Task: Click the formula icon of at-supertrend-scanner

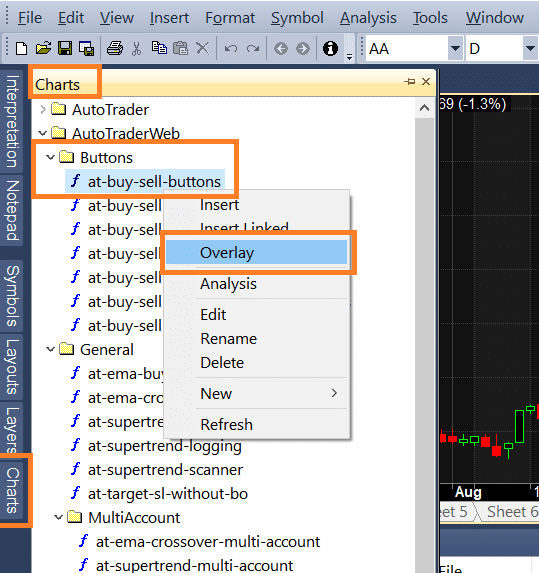Action: (x=75, y=469)
